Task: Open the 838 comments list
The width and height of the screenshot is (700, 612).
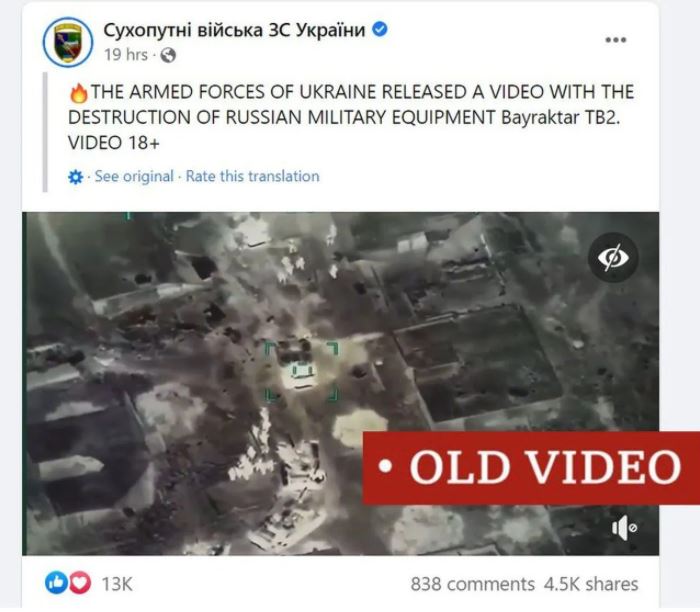Action: coord(472,584)
